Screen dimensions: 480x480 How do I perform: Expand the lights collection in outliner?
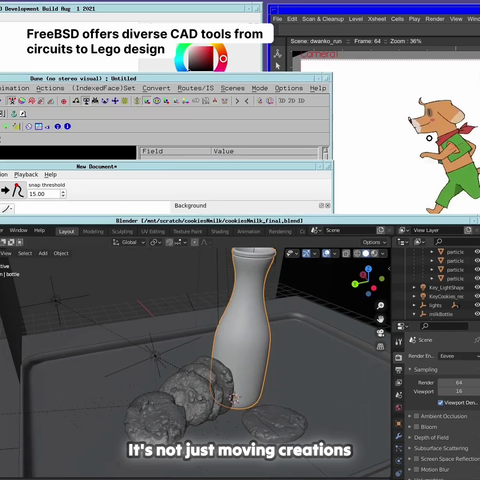click(x=414, y=305)
